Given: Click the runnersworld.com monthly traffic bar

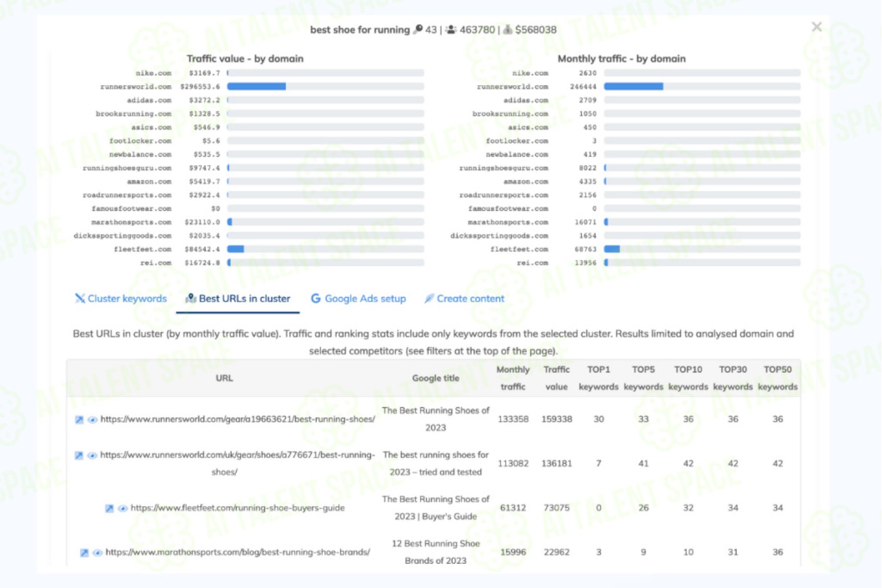Looking at the screenshot, I should [702, 86].
